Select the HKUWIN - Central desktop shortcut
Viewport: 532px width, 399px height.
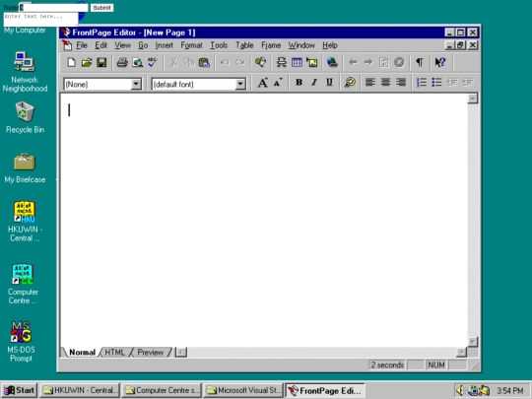[25, 222]
